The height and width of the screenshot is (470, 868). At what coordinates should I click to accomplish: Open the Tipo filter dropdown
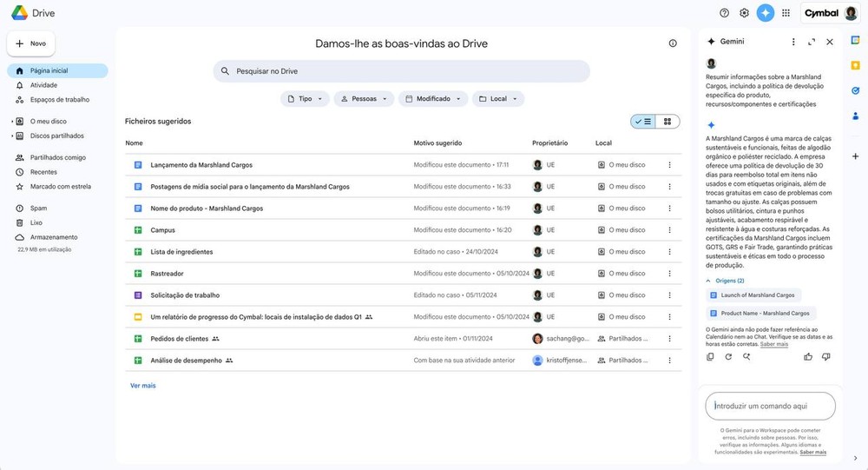[x=305, y=99]
